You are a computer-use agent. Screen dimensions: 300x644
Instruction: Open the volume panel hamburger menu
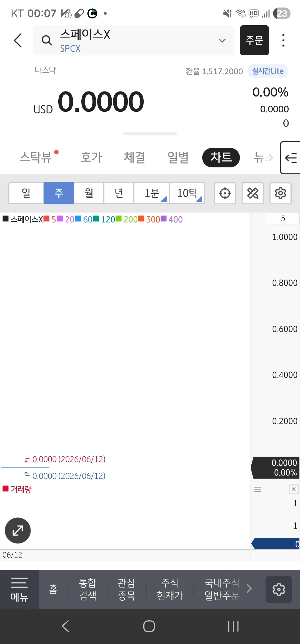pyautogui.click(x=258, y=489)
